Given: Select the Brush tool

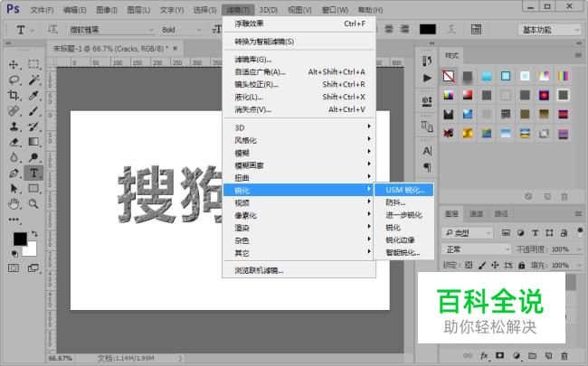Looking at the screenshot, I should coord(33,111).
